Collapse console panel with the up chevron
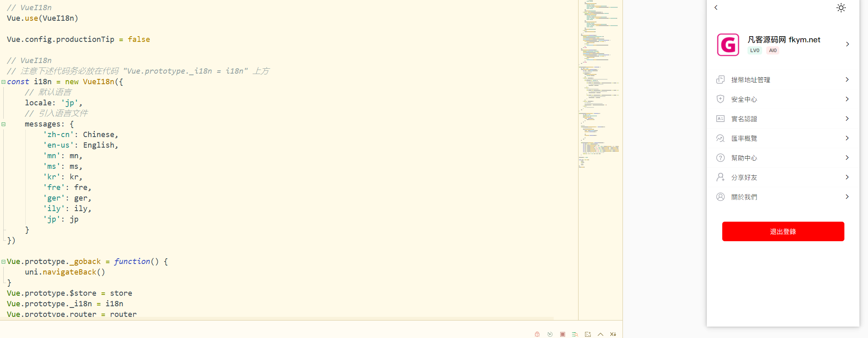 coord(601,334)
